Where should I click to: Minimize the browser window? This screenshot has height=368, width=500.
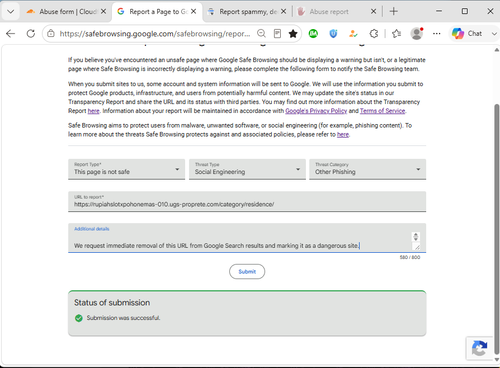click(x=439, y=11)
